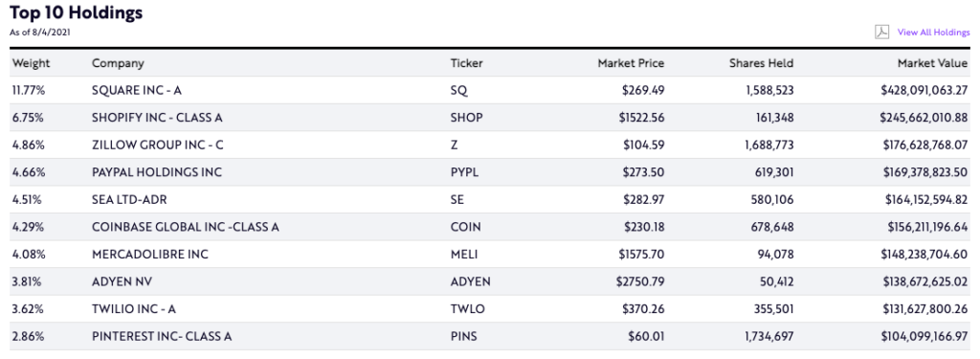Select the SQUARE INC - A row
The image size is (980, 359).
click(x=490, y=90)
